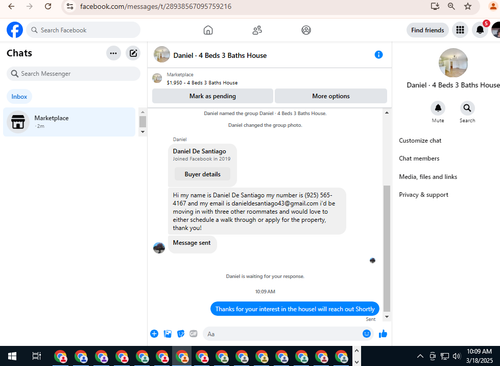Open account profile picture menu
Image resolution: width=500 pixels, height=366 pixels.
pos(496,30)
